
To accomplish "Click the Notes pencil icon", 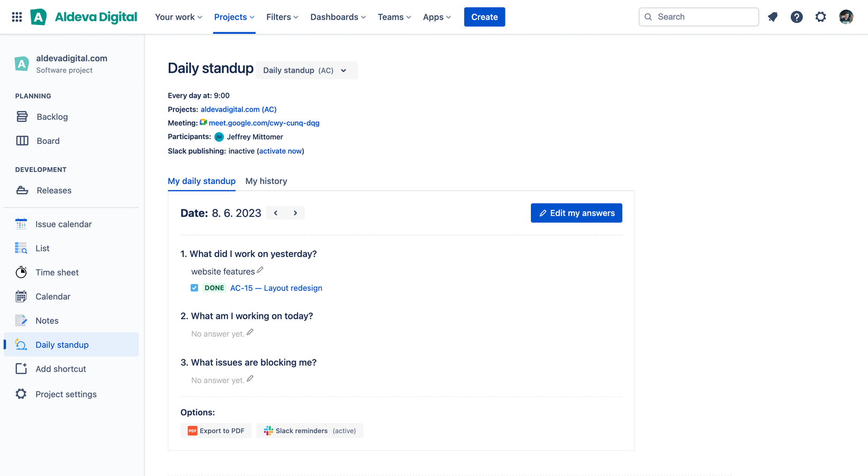I will [x=21, y=321].
